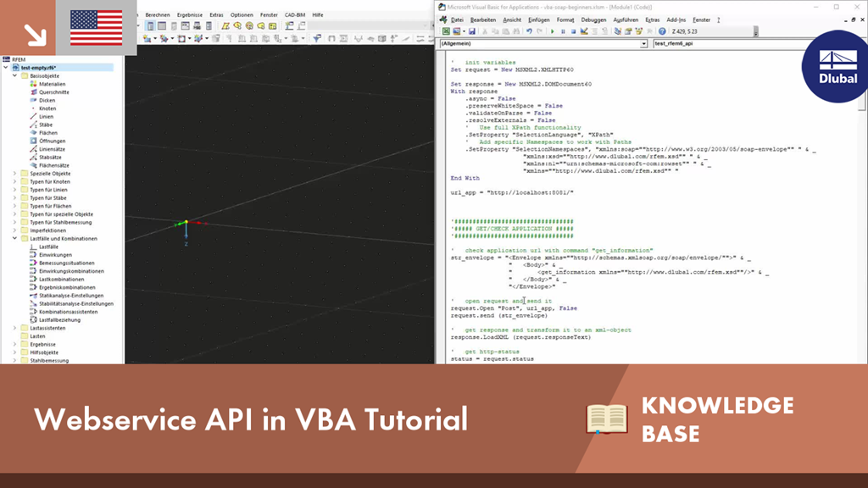
Task: Open the Add-Ins menu in VBA editor
Action: pos(676,20)
